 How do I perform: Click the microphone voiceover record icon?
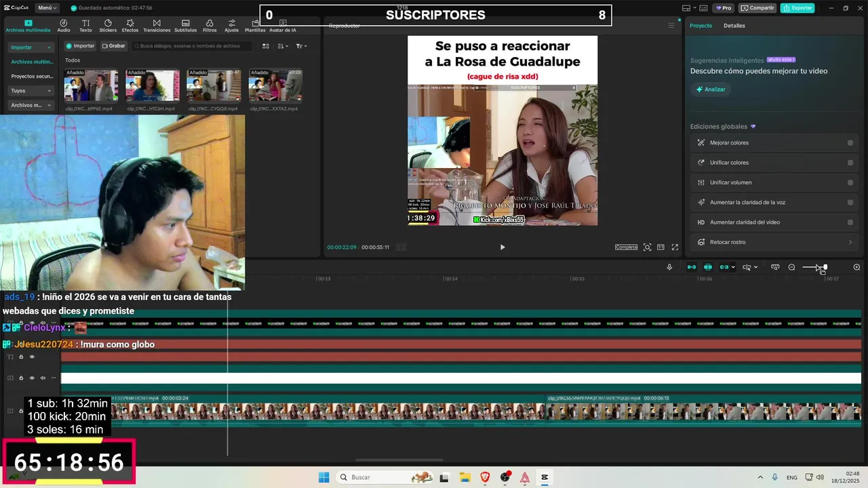[669, 267]
